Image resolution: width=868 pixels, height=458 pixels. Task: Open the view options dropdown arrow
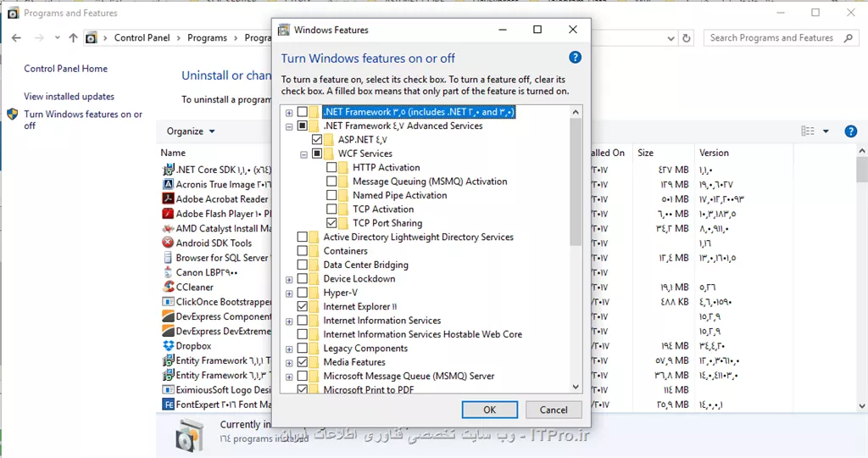(826, 131)
